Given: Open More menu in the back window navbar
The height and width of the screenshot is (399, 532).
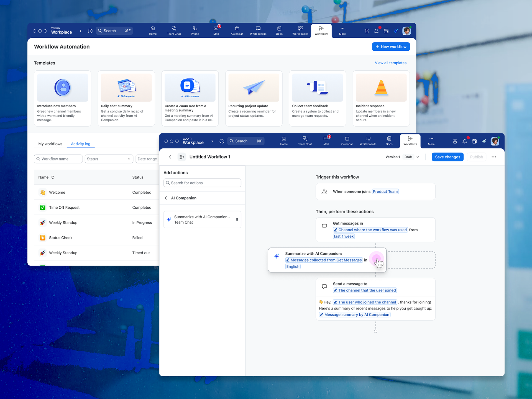Looking at the screenshot, I should tap(342, 31).
